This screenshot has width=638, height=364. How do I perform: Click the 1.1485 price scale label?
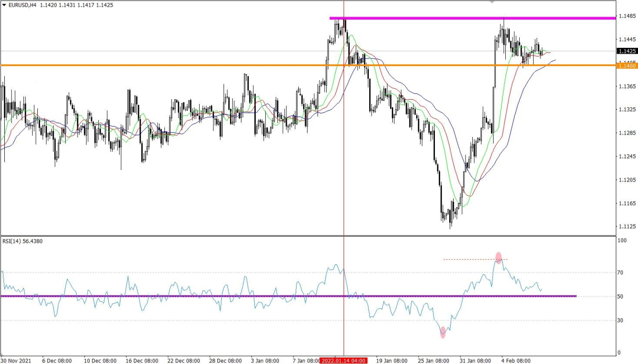coord(627,16)
